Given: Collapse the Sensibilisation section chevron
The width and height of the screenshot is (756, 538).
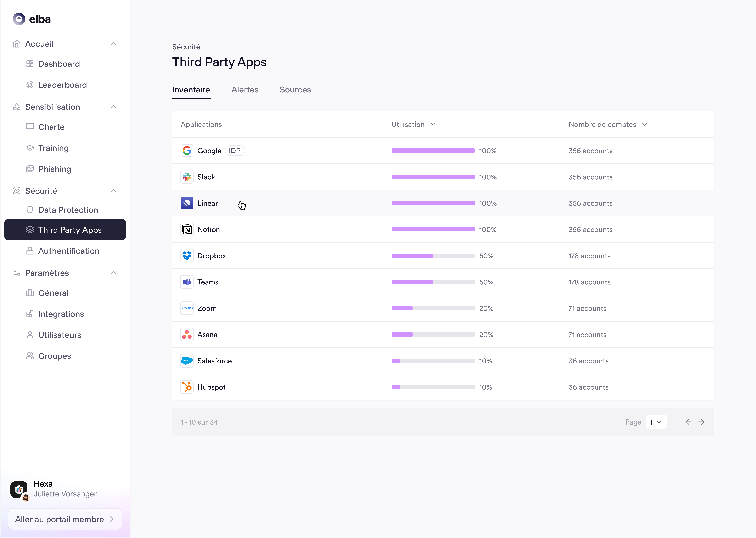Looking at the screenshot, I should tap(114, 107).
